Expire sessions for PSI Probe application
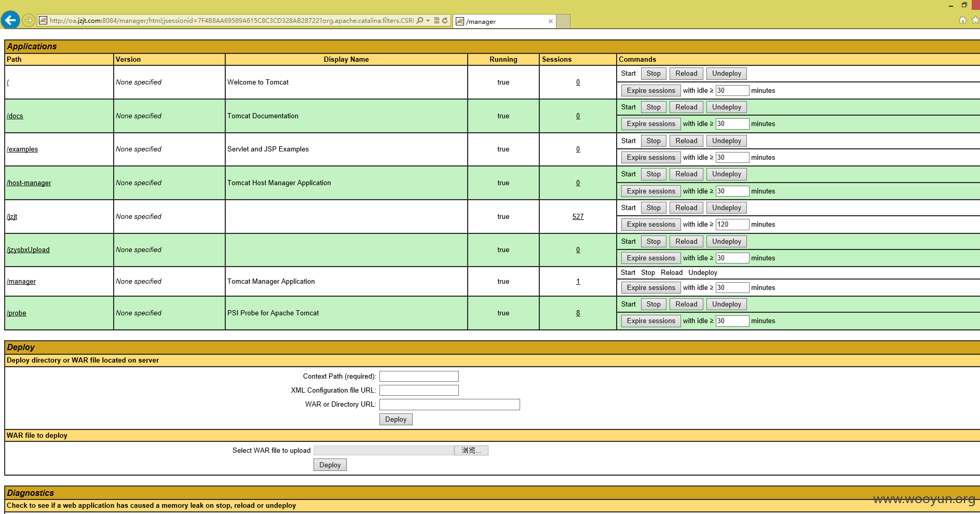Viewport: 980px width, 514px height. pos(651,321)
